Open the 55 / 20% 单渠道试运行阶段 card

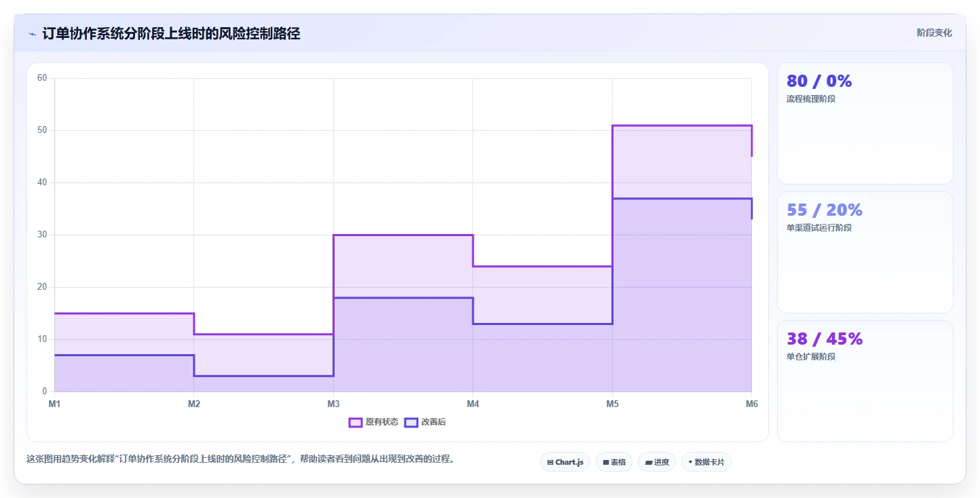click(x=865, y=252)
